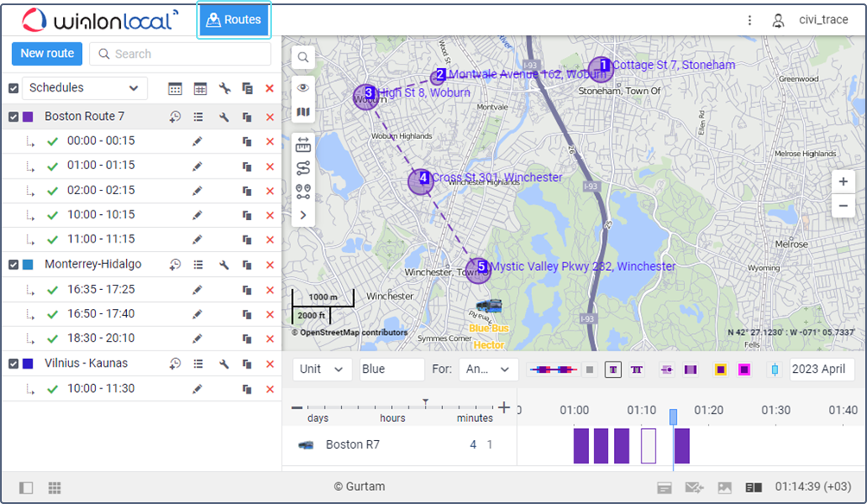Open the map layers source icon
Viewport: 867px width, 504px height.
coord(303,112)
